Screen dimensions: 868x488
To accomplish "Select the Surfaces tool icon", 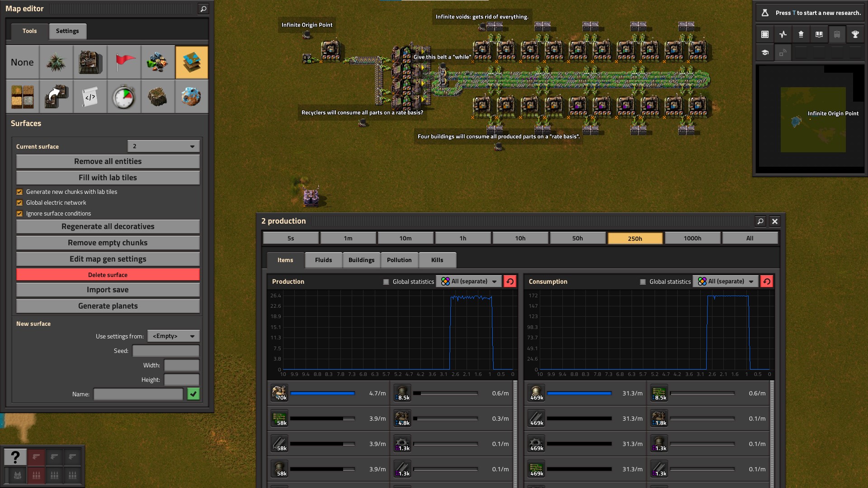I will pos(191,62).
